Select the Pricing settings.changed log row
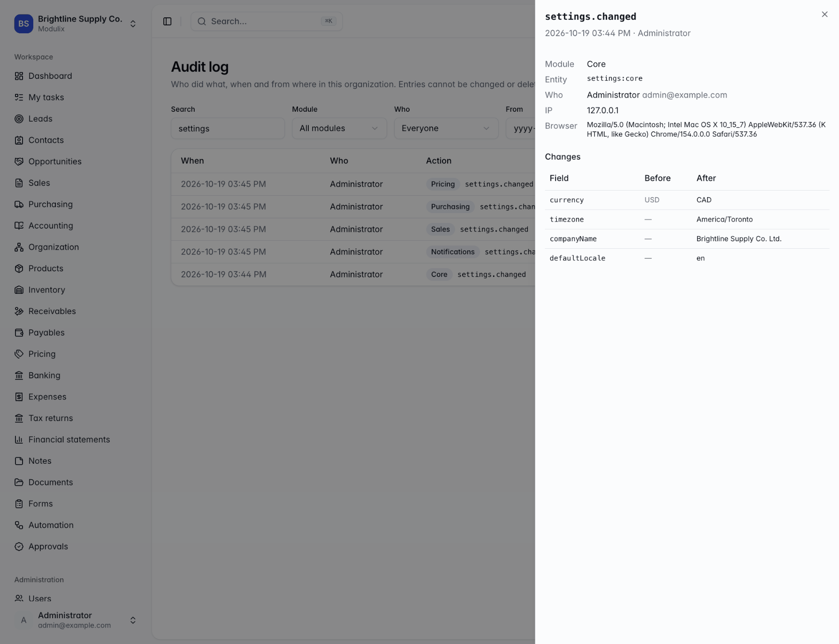 pos(353,184)
